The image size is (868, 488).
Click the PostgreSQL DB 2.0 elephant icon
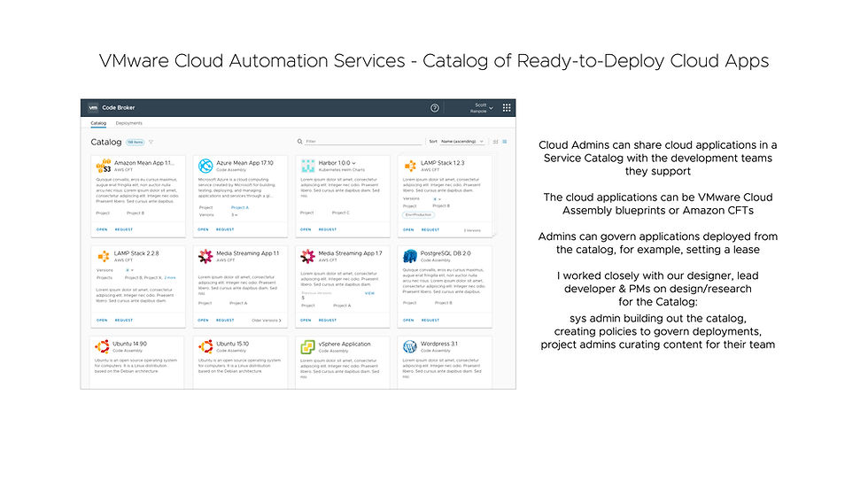[410, 256]
